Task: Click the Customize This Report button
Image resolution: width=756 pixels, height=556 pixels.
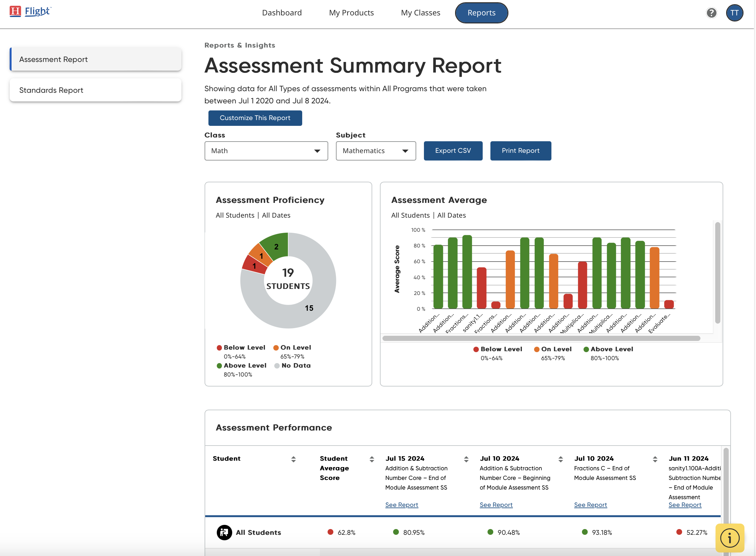Action: tap(255, 118)
